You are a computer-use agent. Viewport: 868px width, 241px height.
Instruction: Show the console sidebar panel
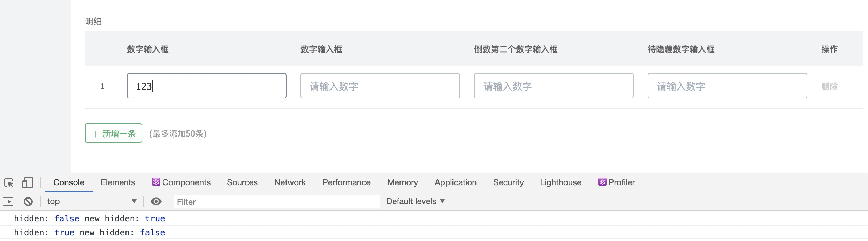click(x=8, y=201)
